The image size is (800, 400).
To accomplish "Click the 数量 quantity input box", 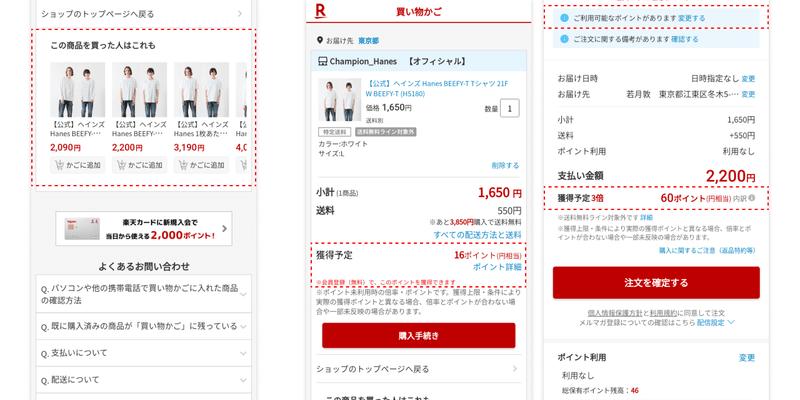I will click(x=510, y=108).
